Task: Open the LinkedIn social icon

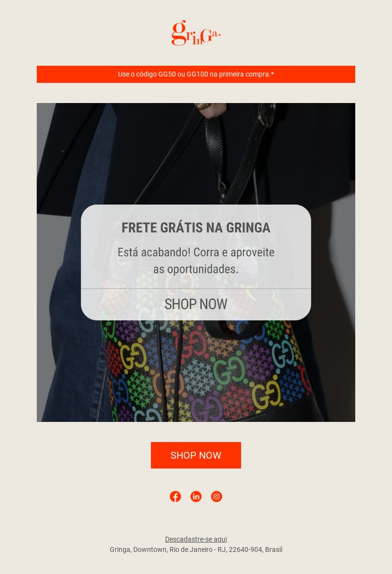Action: point(196,496)
